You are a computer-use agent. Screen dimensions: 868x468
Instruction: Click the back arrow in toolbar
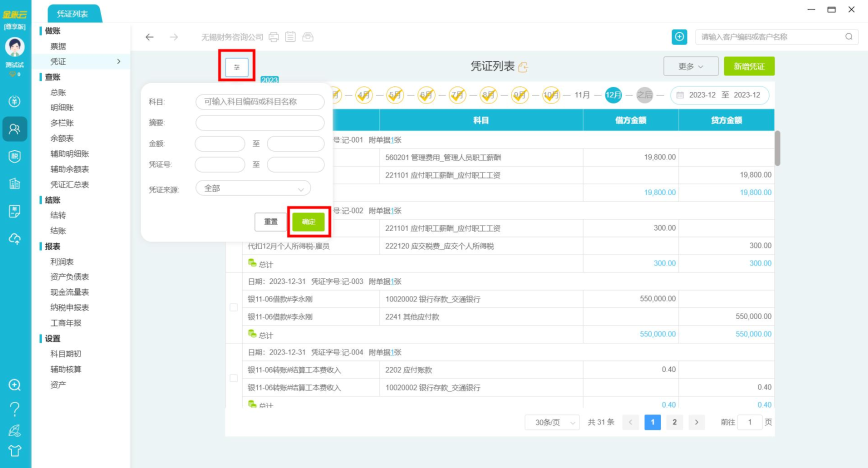(x=149, y=37)
